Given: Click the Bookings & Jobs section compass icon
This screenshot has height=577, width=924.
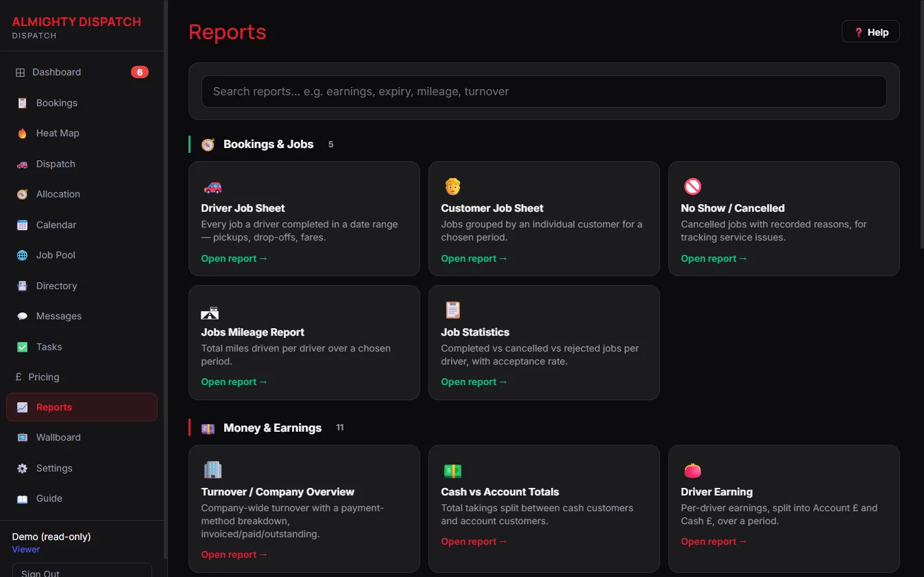Looking at the screenshot, I should click(x=208, y=145).
